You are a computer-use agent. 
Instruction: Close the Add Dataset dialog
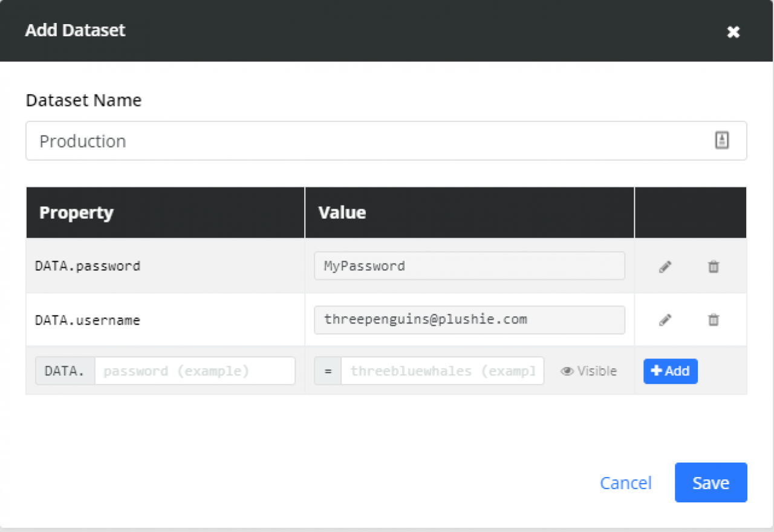tap(733, 32)
